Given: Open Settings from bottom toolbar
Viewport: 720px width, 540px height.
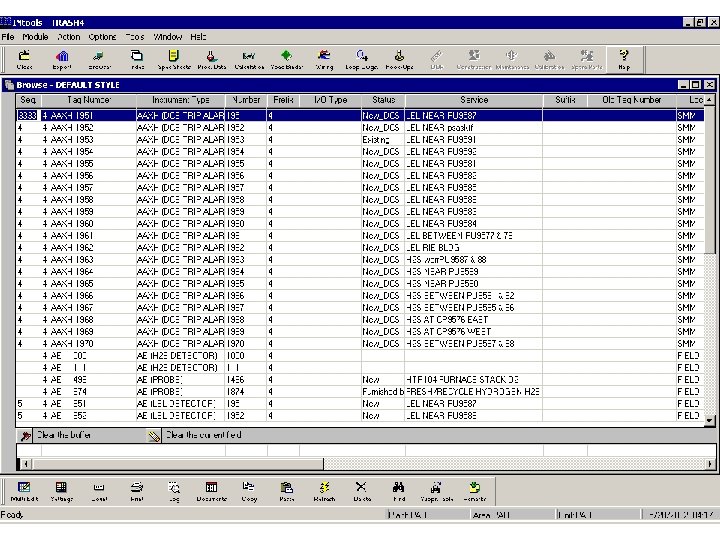Looking at the screenshot, I should coord(62,491).
